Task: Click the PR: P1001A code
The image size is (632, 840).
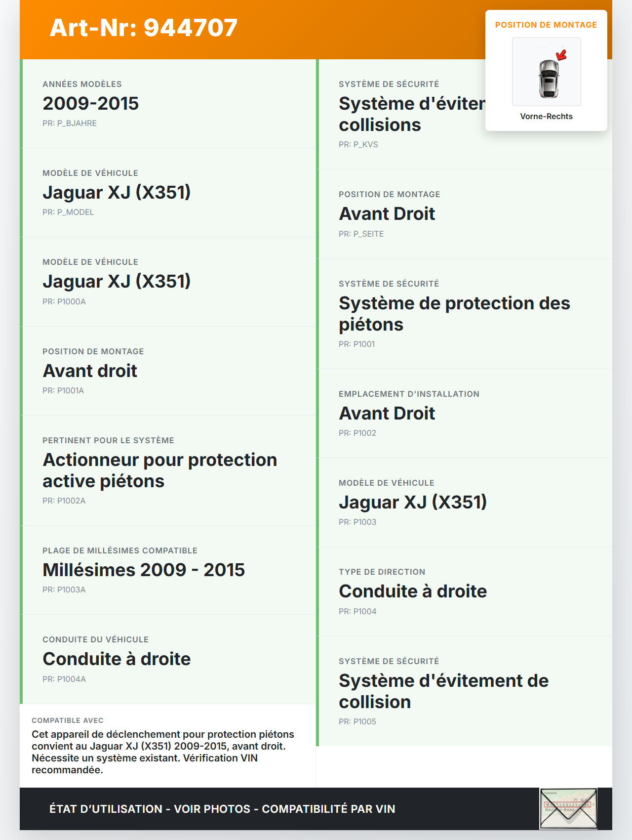Action: coord(63,390)
